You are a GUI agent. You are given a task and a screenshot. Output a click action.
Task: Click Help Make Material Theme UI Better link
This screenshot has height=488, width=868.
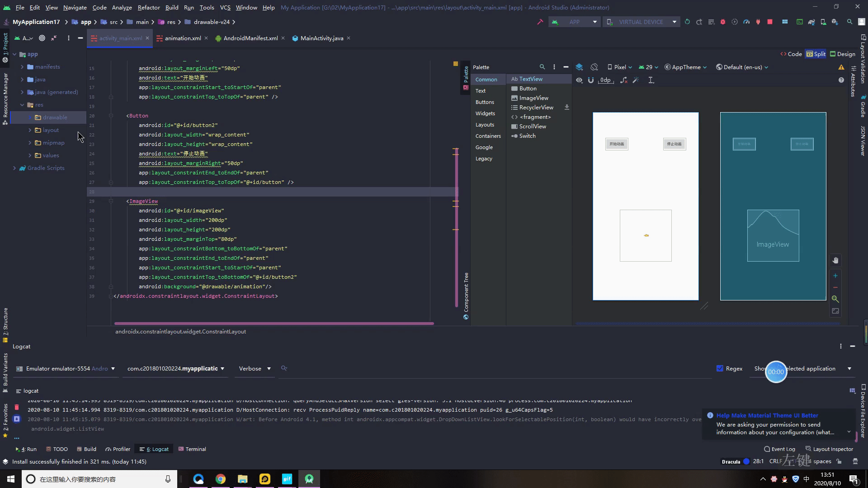(767, 415)
